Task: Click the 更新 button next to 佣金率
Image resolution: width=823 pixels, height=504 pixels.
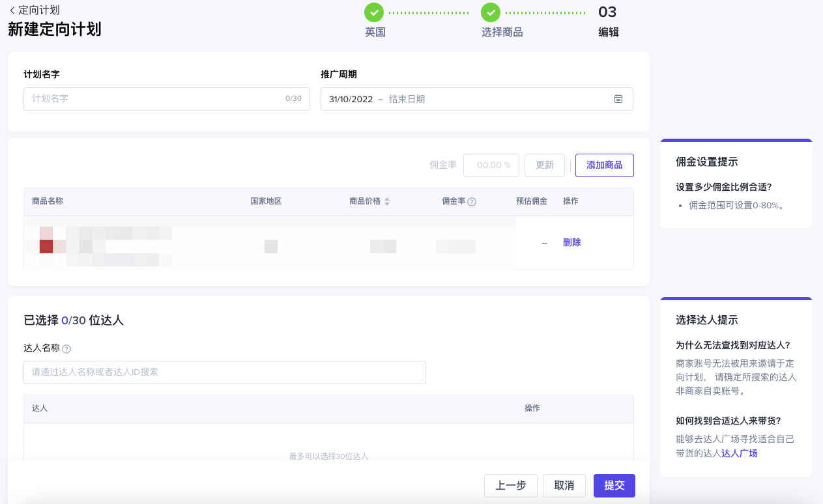Action: click(x=544, y=165)
